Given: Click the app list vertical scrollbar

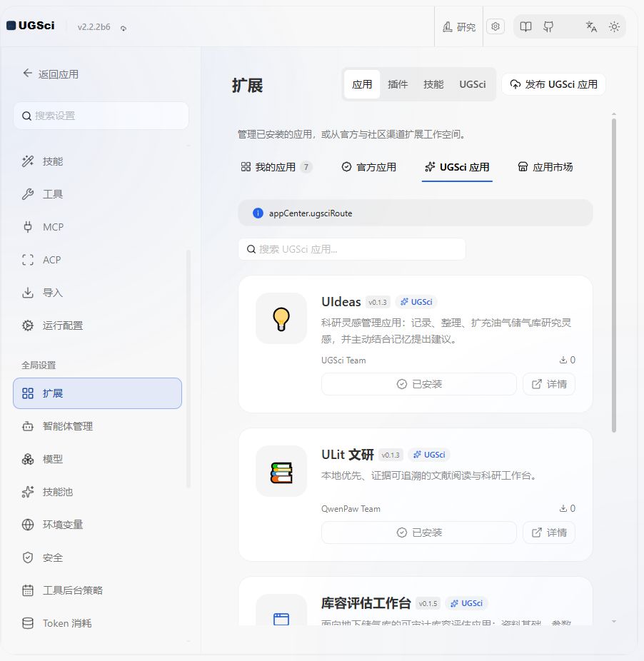Looking at the screenshot, I should tap(613, 276).
